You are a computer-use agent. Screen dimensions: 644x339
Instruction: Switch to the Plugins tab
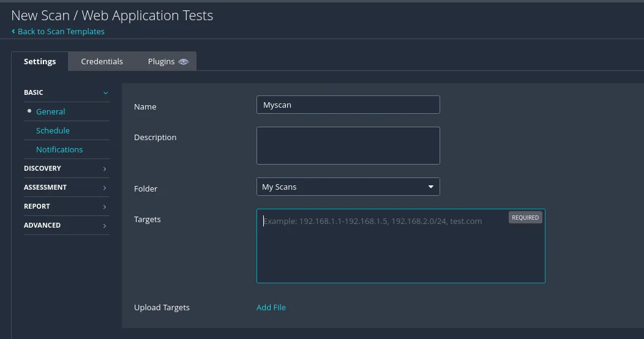pyautogui.click(x=161, y=61)
